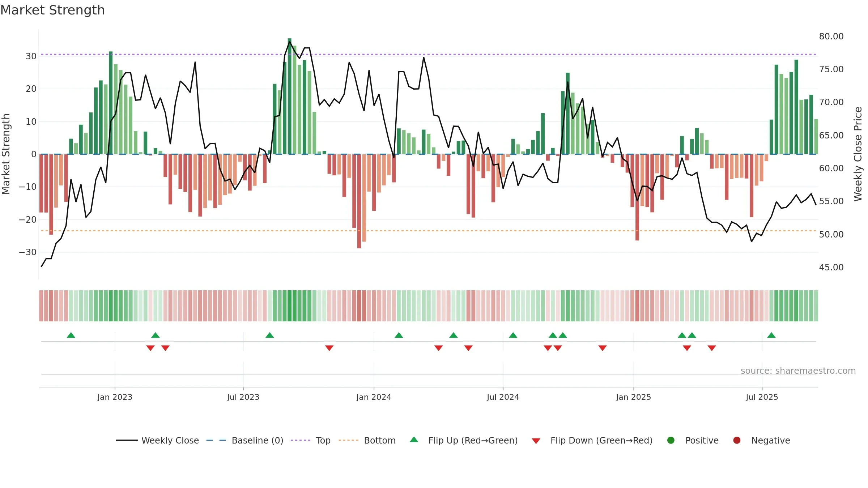Screen dimensions: 868x488
Task: Click the −30 strength axis value
Action: [28, 252]
